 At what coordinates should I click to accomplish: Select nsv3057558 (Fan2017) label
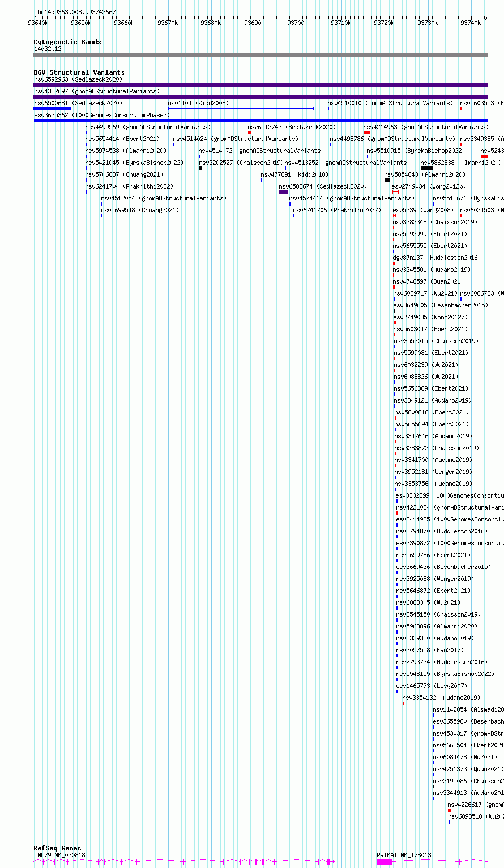(430, 650)
